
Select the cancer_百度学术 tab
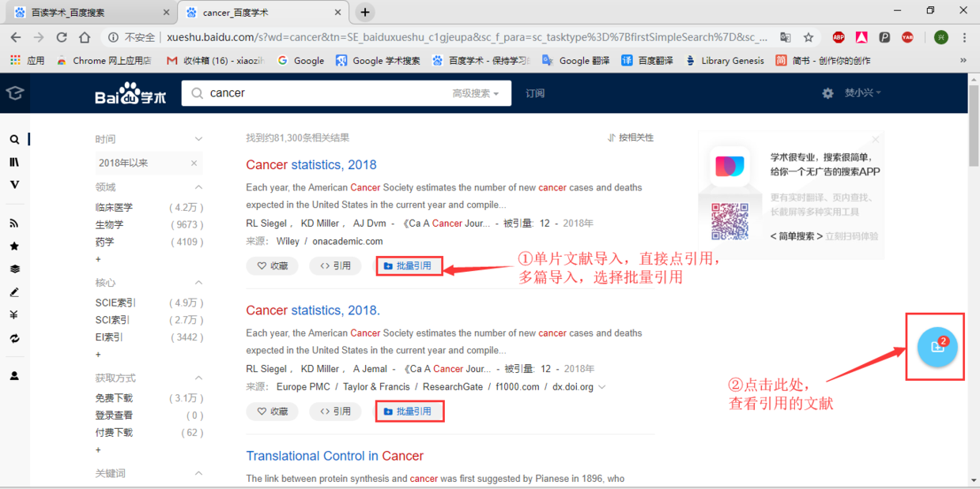coord(261,13)
